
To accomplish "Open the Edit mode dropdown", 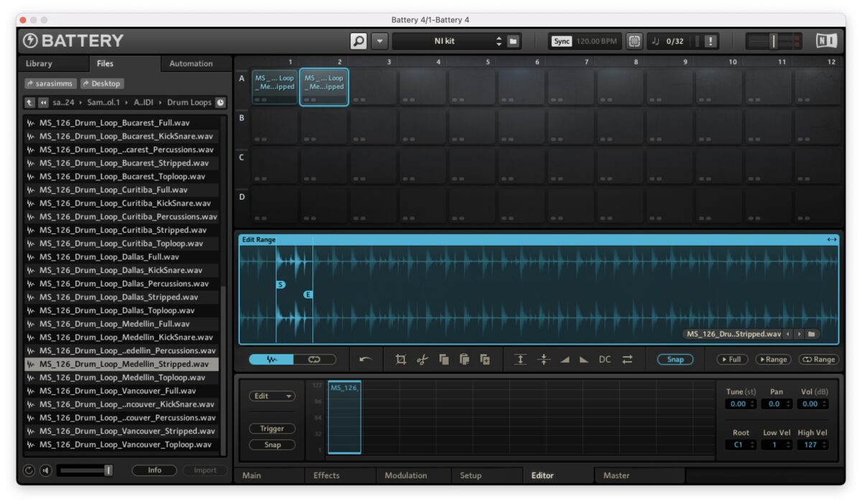I will click(x=272, y=396).
